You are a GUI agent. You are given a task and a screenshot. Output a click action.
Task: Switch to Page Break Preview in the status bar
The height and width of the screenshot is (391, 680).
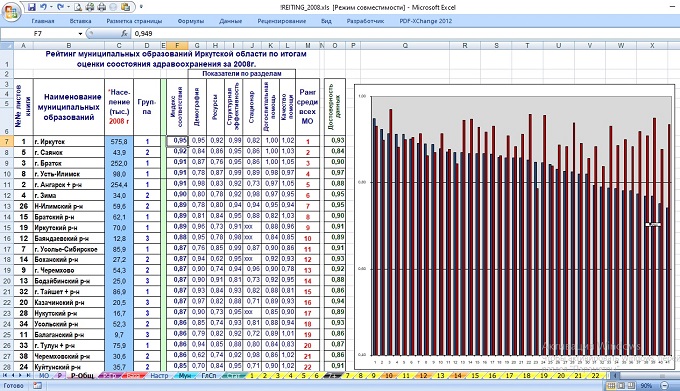point(631,385)
